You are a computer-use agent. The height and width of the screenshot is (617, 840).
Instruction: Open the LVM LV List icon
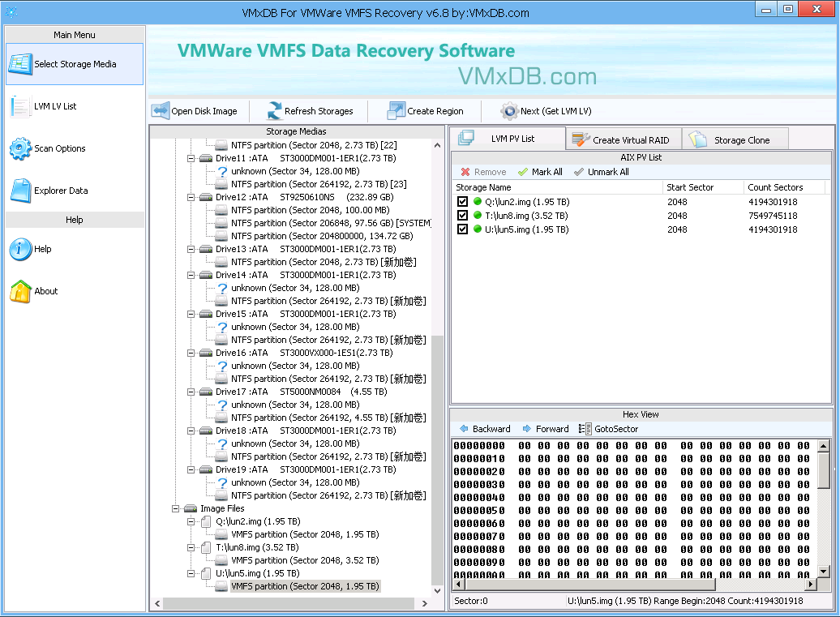[x=20, y=106]
